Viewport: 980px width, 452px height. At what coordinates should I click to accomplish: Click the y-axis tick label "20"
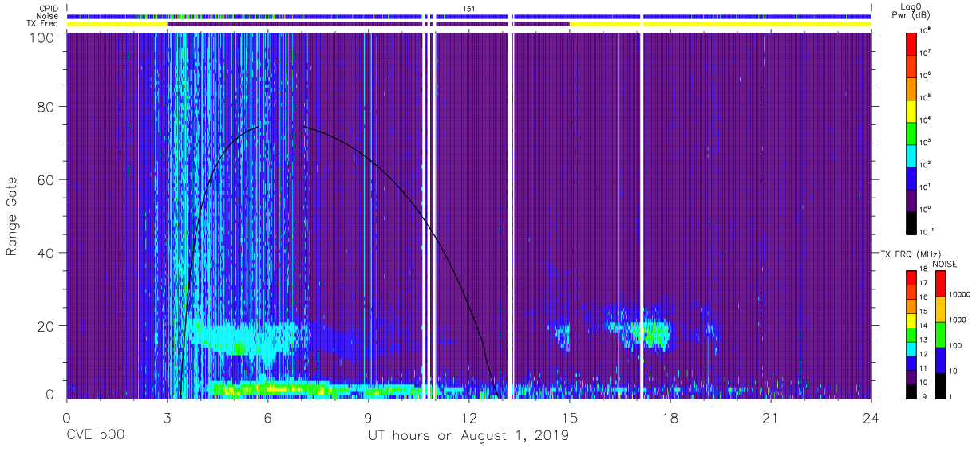point(45,326)
